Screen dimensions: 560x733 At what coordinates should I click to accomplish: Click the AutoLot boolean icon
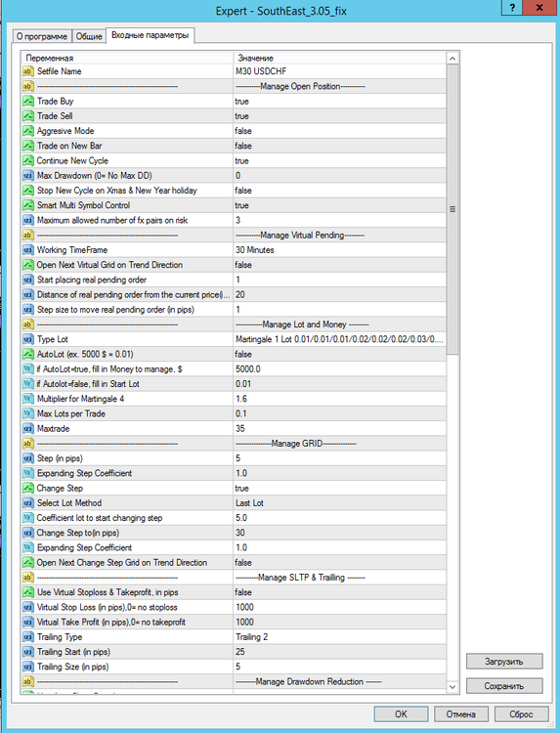[x=28, y=355]
